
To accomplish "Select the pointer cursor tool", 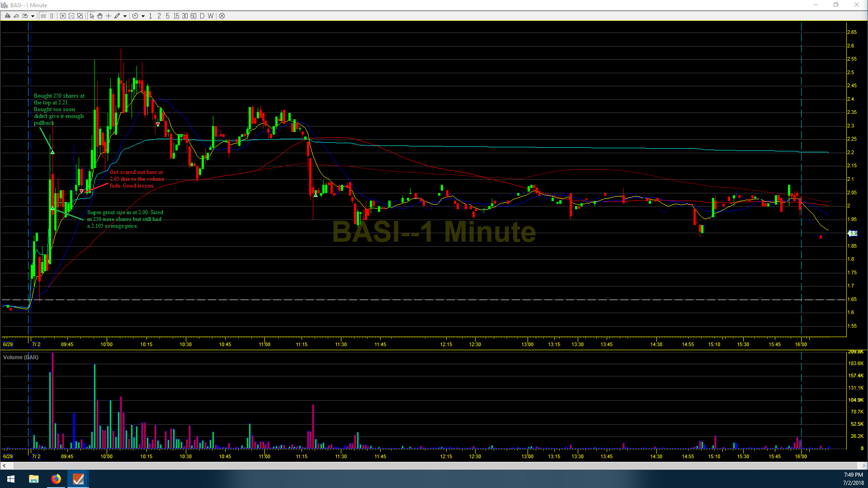I will pyautogui.click(x=92, y=16).
